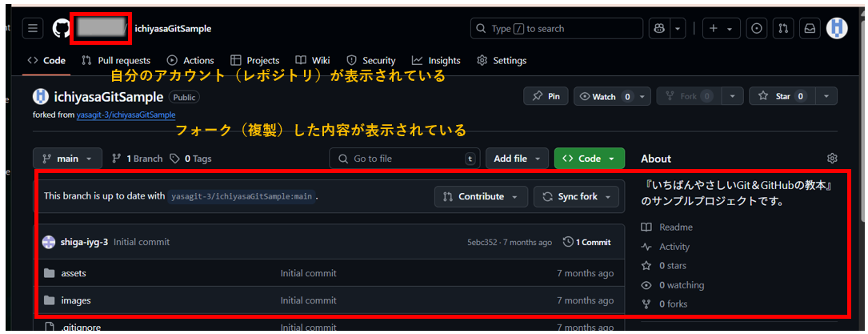Click the ichiyasaGitSample breadcrumb in header
868x334 pixels.
click(173, 28)
